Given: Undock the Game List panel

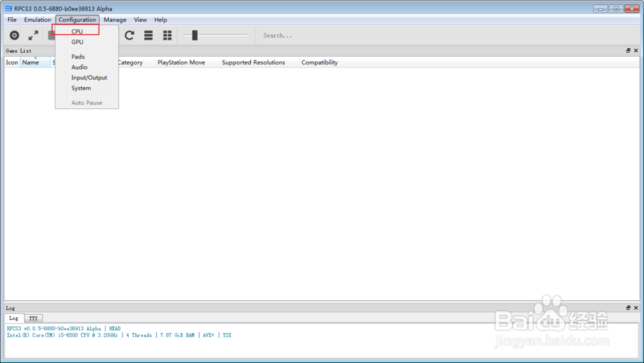Looking at the screenshot, I should [x=628, y=50].
